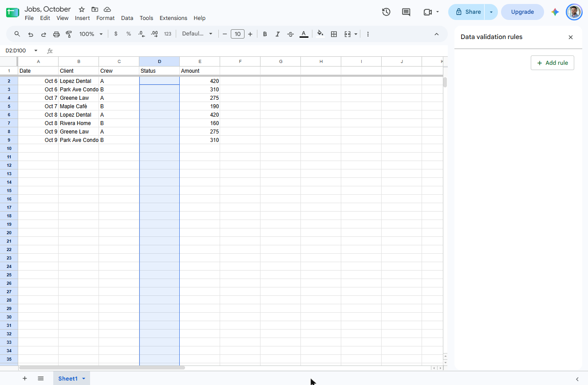Close the Data validation rules panel
The width and height of the screenshot is (588, 385).
click(571, 37)
